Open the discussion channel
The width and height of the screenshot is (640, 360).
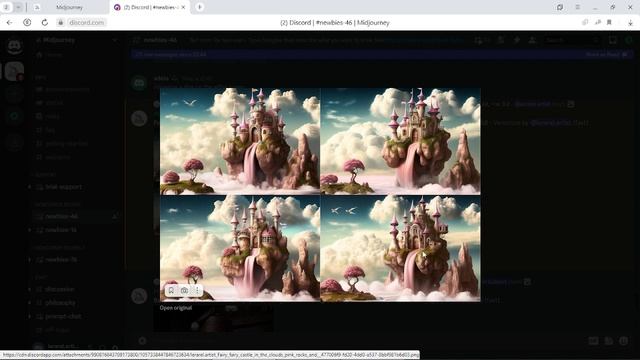(60, 289)
